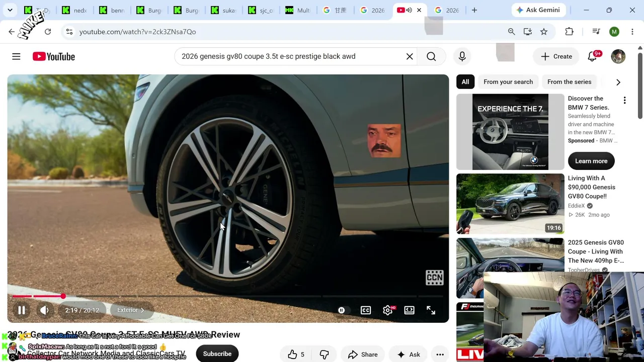Switch to the Google tab with Chinese title
The width and height of the screenshot is (644, 362).
pos(335,10)
